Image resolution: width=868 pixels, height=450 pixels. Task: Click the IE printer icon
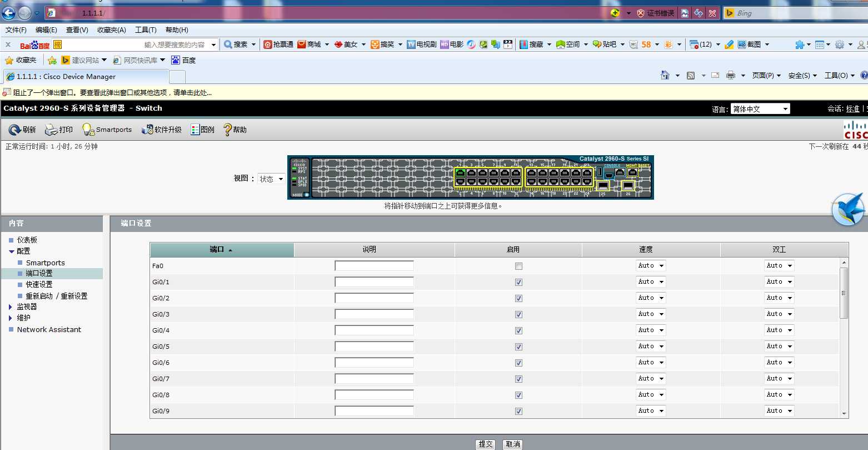pyautogui.click(x=731, y=75)
